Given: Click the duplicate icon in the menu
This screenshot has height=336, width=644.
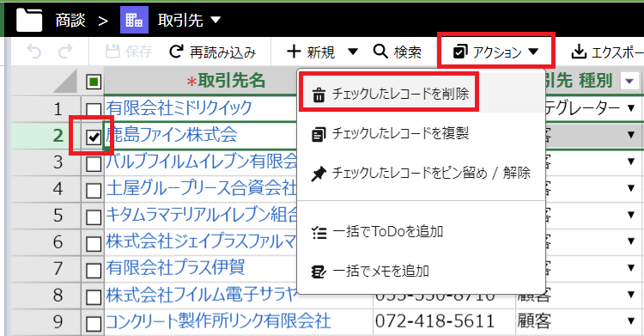Looking at the screenshot, I should [319, 134].
